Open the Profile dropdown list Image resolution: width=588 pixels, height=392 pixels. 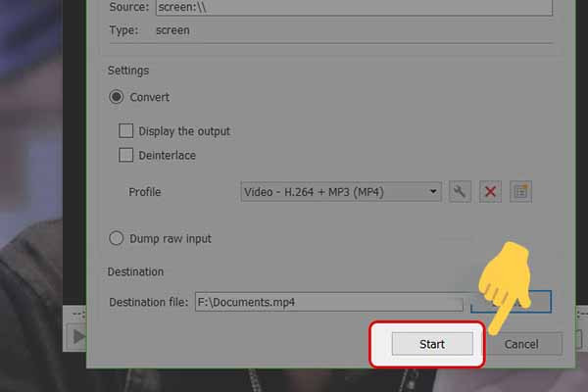(341, 192)
